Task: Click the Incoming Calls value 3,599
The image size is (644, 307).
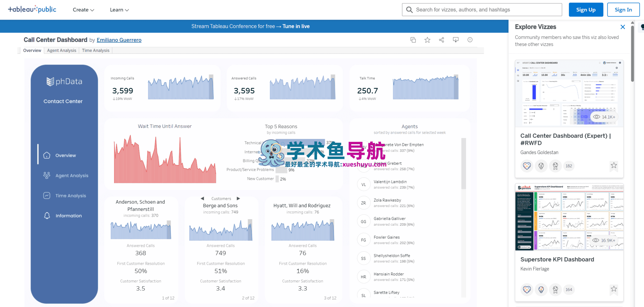Action: pyautogui.click(x=123, y=91)
